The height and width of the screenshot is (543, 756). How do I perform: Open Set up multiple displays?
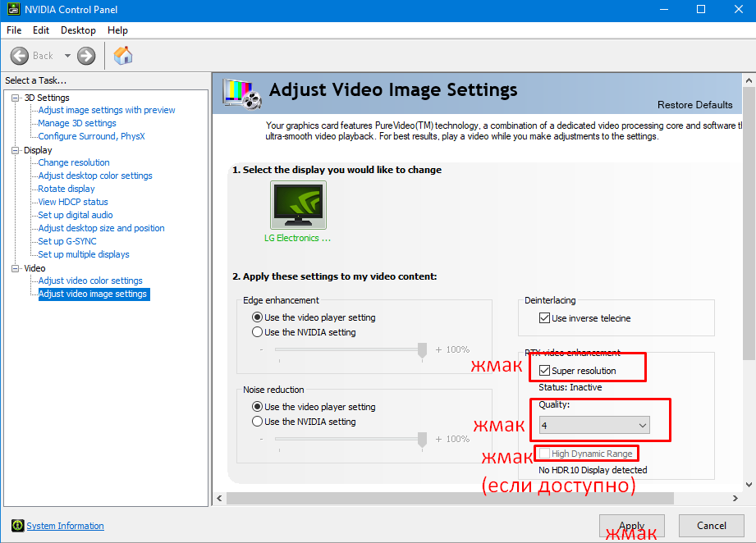(x=84, y=254)
